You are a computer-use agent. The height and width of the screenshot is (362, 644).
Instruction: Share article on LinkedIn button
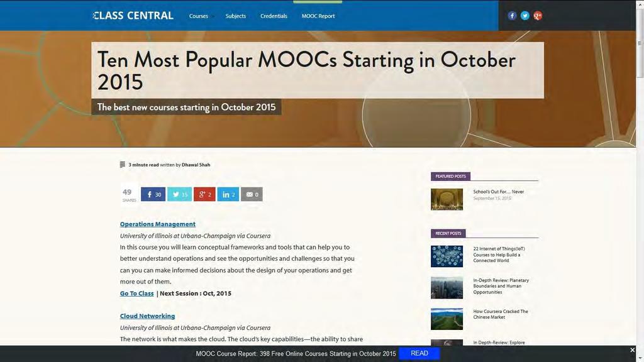coord(228,194)
